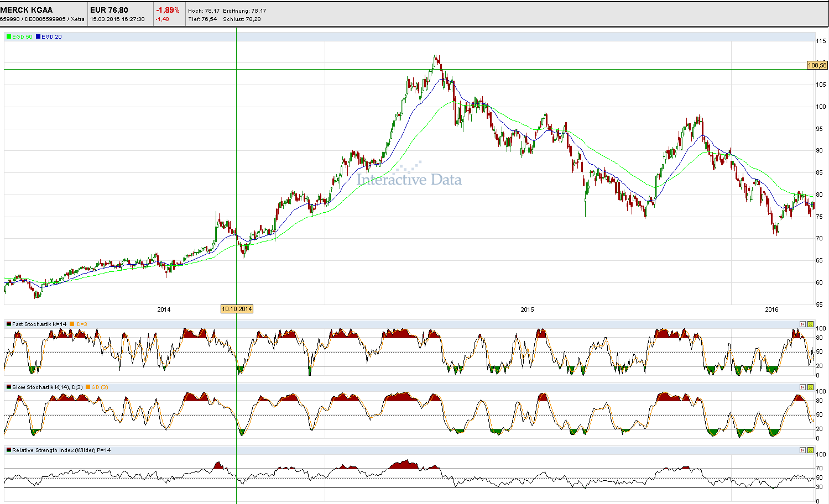Click the ISIN DE0006599905 / Xetra line

coord(43,19)
